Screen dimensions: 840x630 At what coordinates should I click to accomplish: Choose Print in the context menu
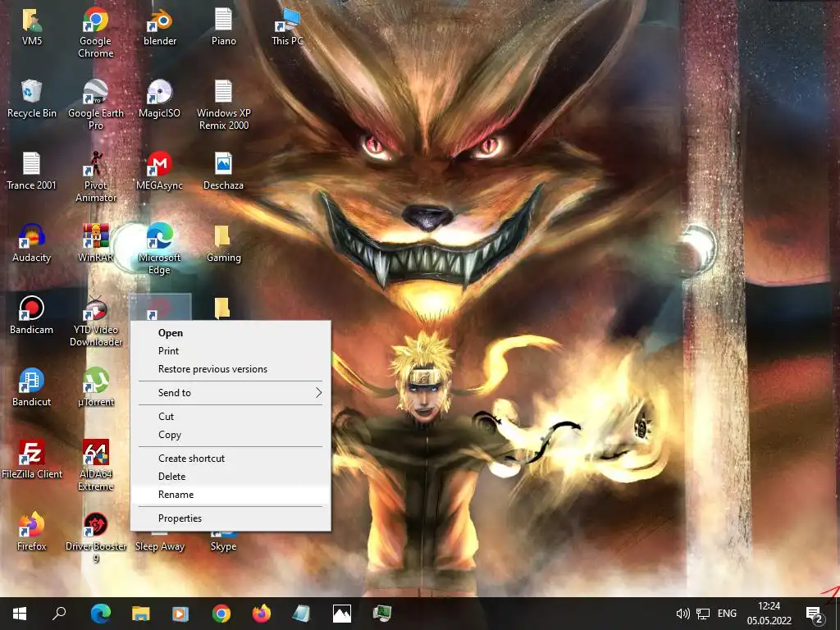[231, 351]
